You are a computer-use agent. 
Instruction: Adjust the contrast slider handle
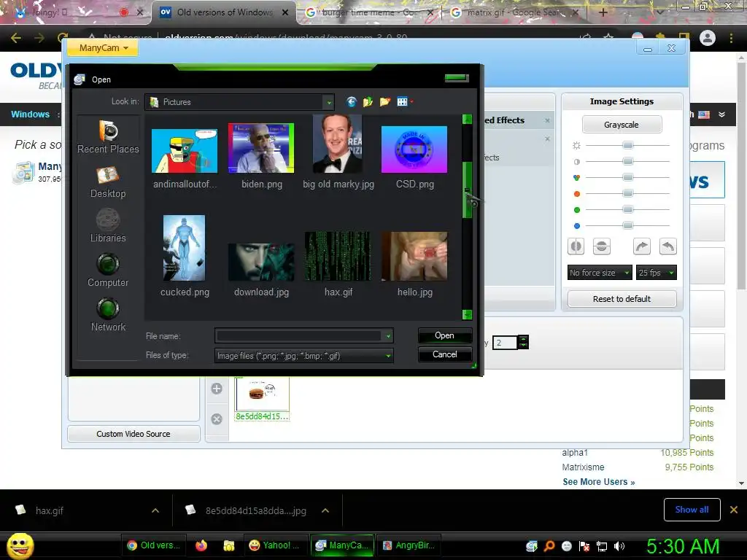coord(628,161)
